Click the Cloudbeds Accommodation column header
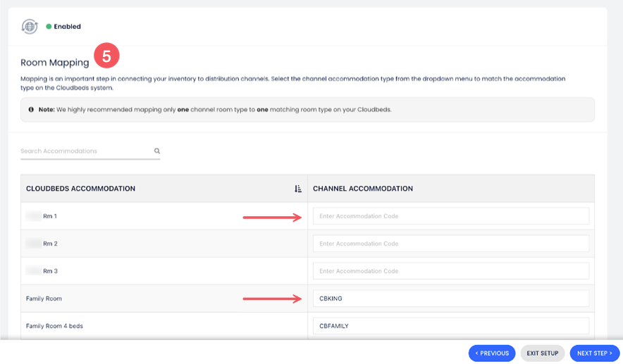The height and width of the screenshot is (364, 623). click(80, 189)
